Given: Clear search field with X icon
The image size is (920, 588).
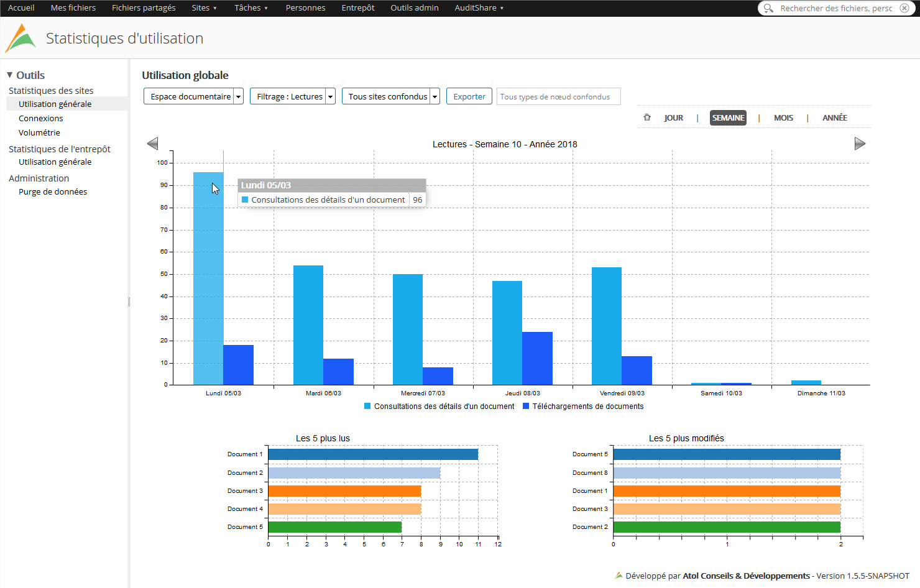Looking at the screenshot, I should pyautogui.click(x=904, y=8).
